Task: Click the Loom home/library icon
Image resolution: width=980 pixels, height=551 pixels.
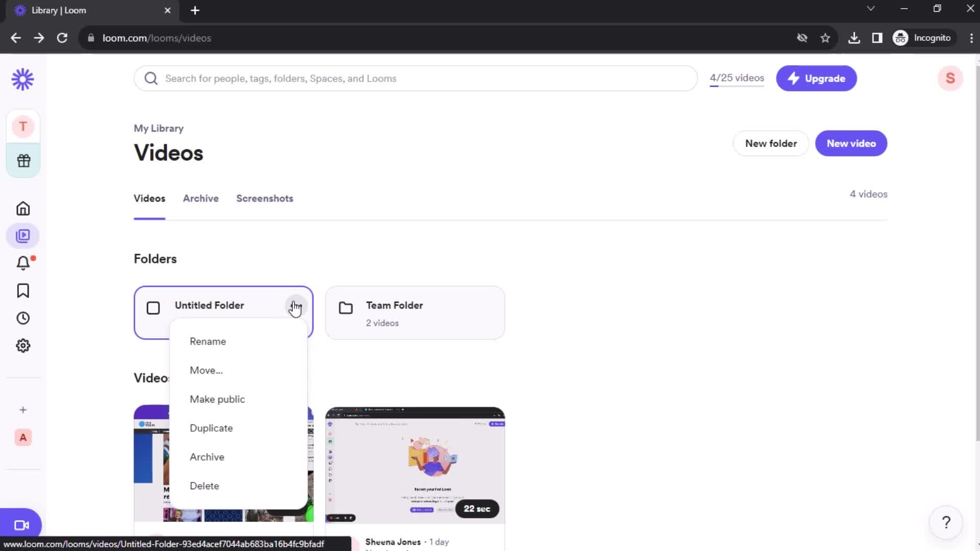Action: (x=22, y=79)
